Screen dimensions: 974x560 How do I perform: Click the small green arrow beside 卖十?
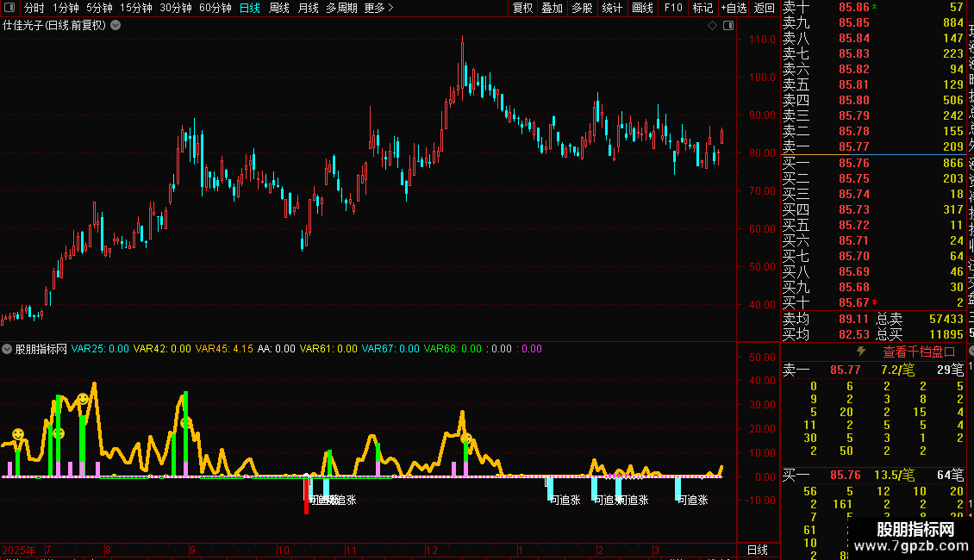[x=877, y=6]
